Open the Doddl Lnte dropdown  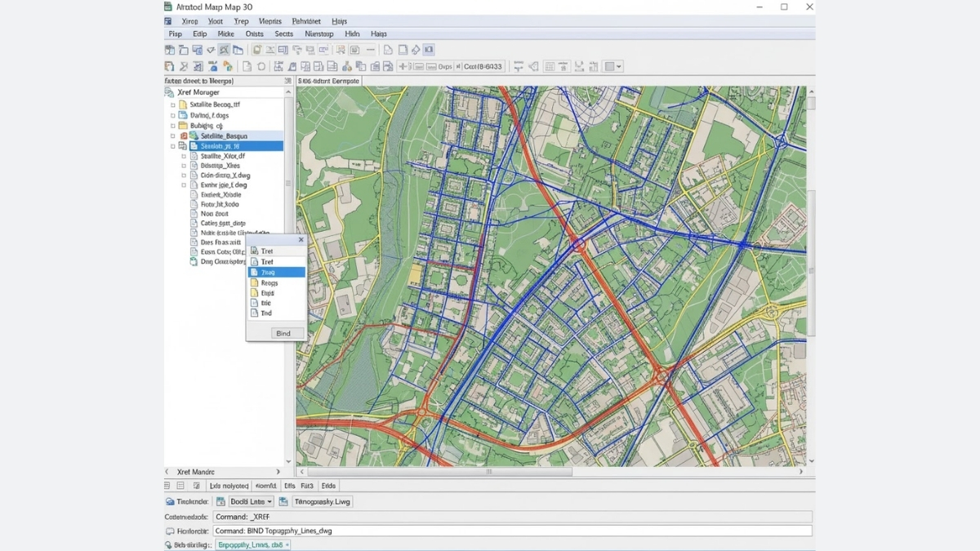[x=251, y=501]
